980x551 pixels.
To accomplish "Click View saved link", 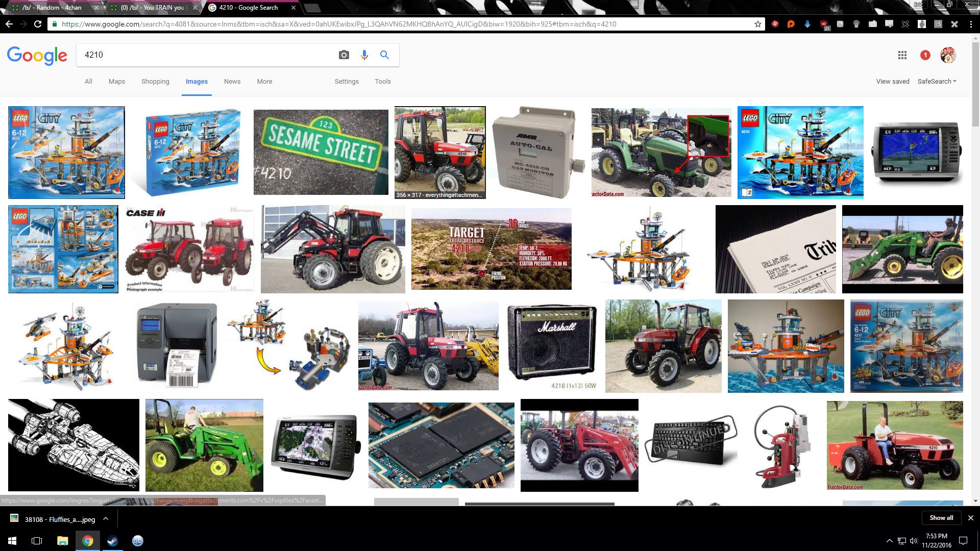I will point(893,82).
